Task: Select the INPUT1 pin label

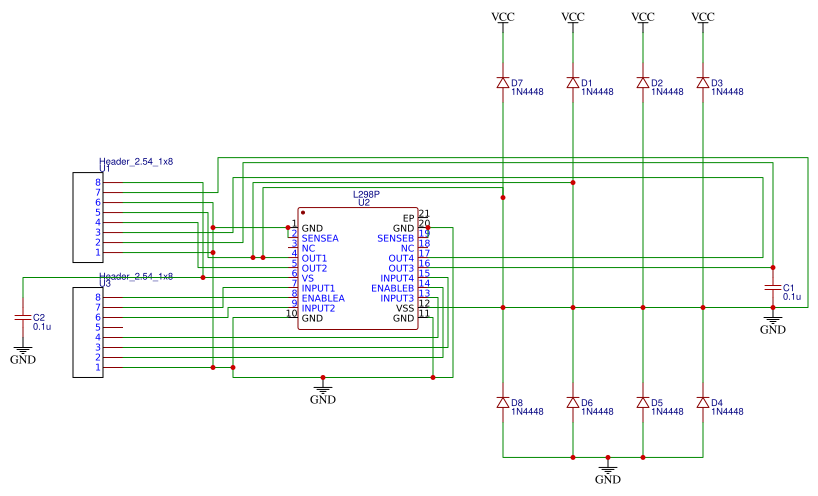Action: (318, 288)
